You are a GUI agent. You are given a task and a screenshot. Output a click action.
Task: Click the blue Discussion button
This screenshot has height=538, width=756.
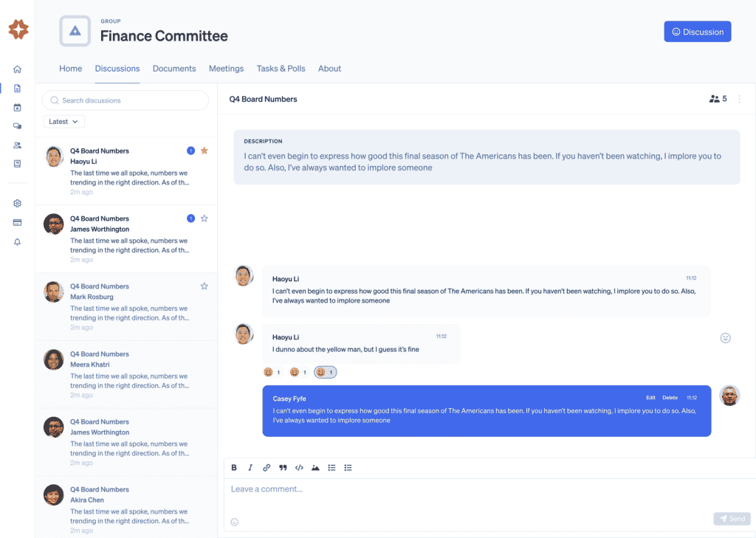tap(697, 32)
